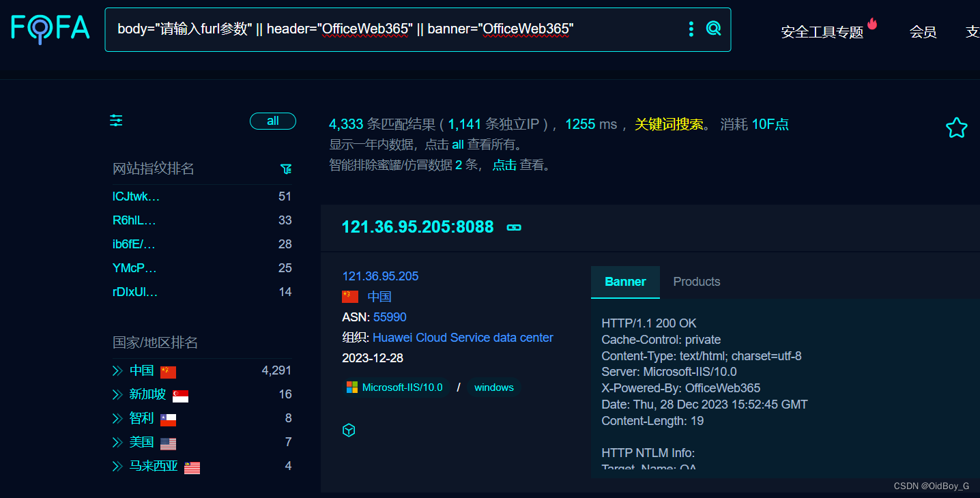Click the Chile flag in country ranking
Screen dimensions: 980x498
[x=168, y=420]
